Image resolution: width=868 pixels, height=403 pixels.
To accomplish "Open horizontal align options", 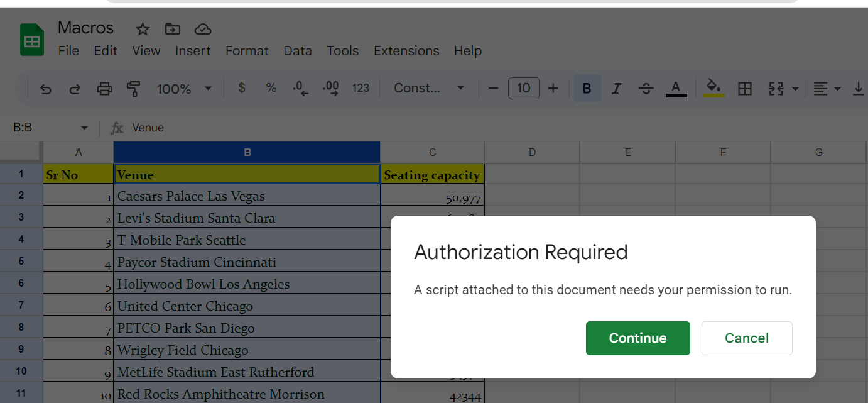I will click(827, 89).
